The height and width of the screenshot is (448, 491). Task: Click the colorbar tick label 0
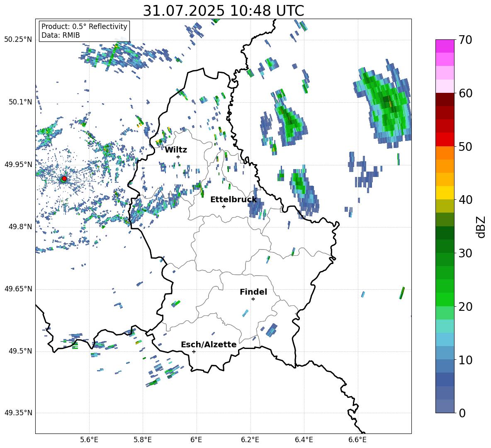[462, 413]
